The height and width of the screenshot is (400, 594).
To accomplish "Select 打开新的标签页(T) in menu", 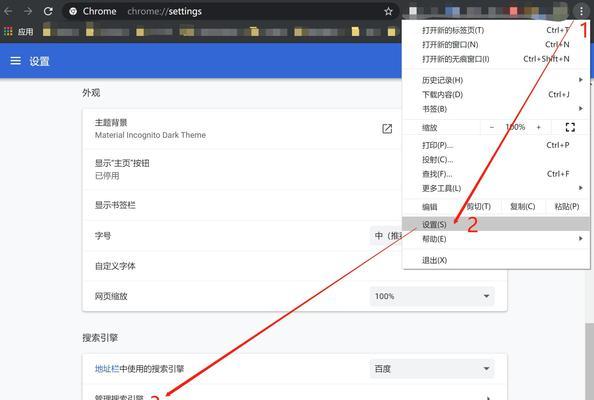I will [496, 30].
